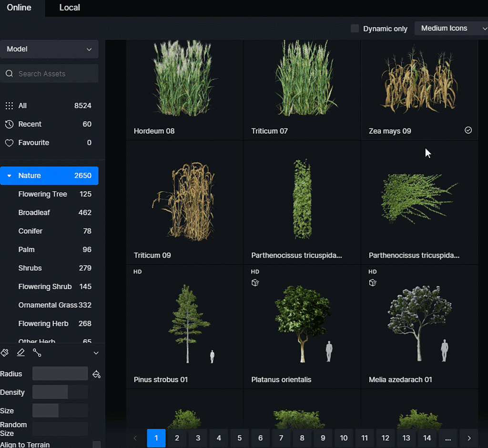
Task: Adjust the Size slider
Action: point(60,411)
